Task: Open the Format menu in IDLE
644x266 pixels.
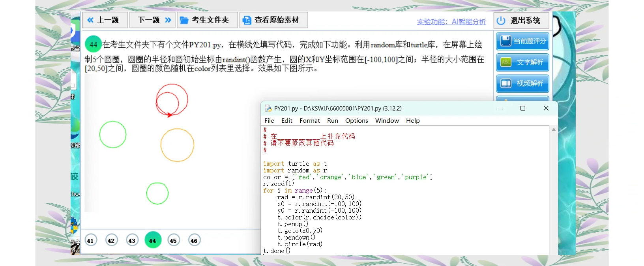Action: (x=310, y=121)
